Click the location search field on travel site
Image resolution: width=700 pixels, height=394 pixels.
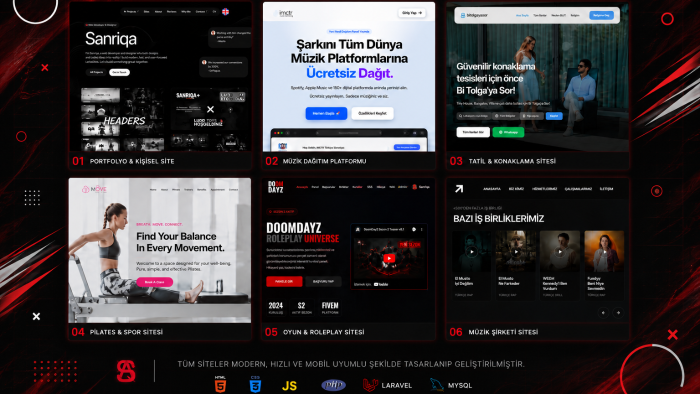click(x=474, y=116)
